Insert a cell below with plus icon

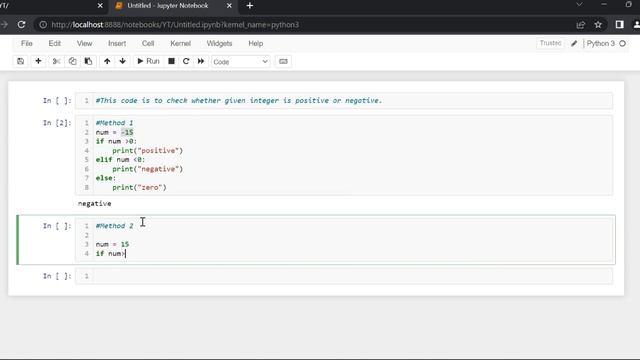point(38,61)
